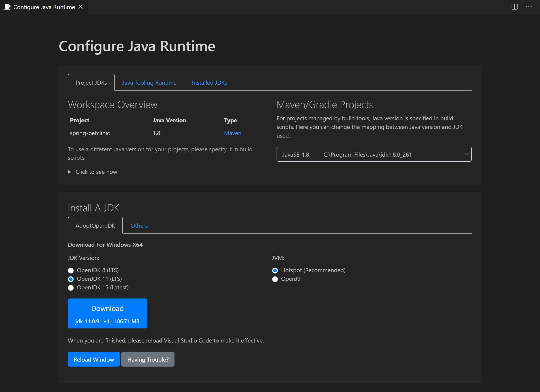The width and height of the screenshot is (540, 392).
Task: Open the more actions ellipsis menu
Action: tap(529, 7)
